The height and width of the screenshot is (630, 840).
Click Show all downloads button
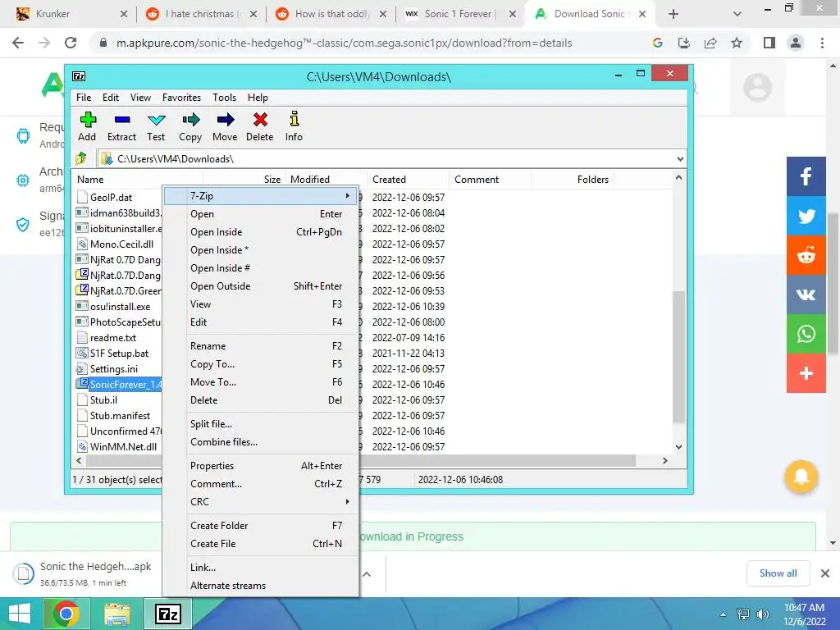pos(778,573)
